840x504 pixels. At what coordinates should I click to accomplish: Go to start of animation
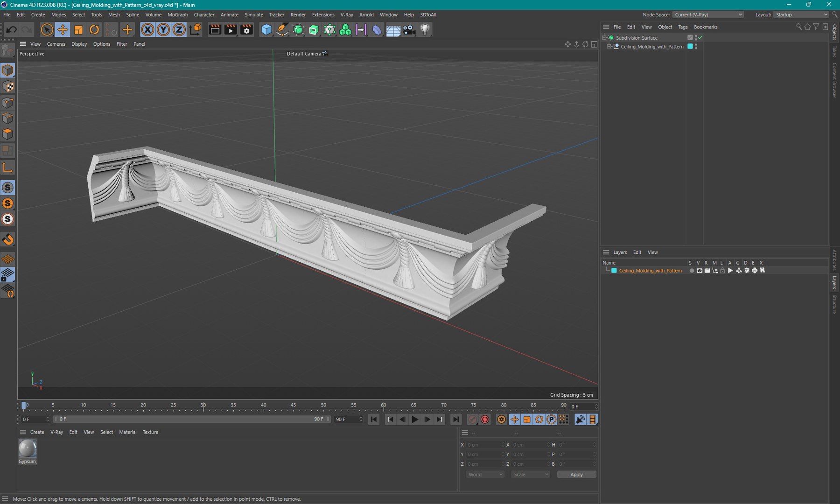374,420
